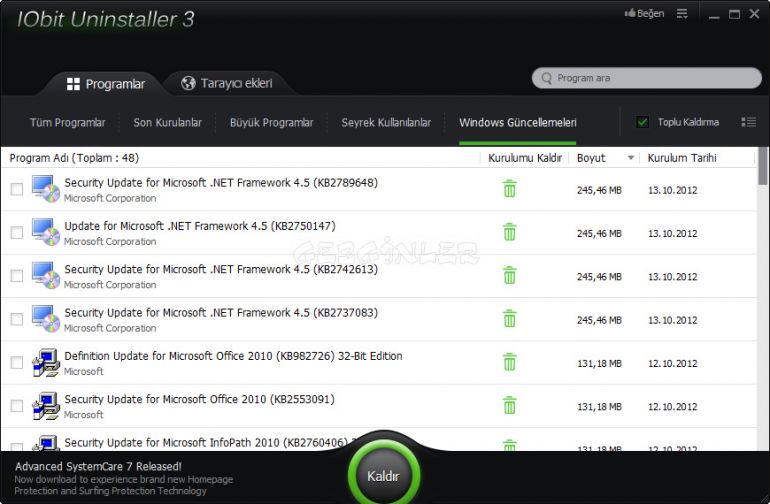Select row text Security Update KB2789648
770x504 pixels.
pyautogui.click(x=221, y=183)
